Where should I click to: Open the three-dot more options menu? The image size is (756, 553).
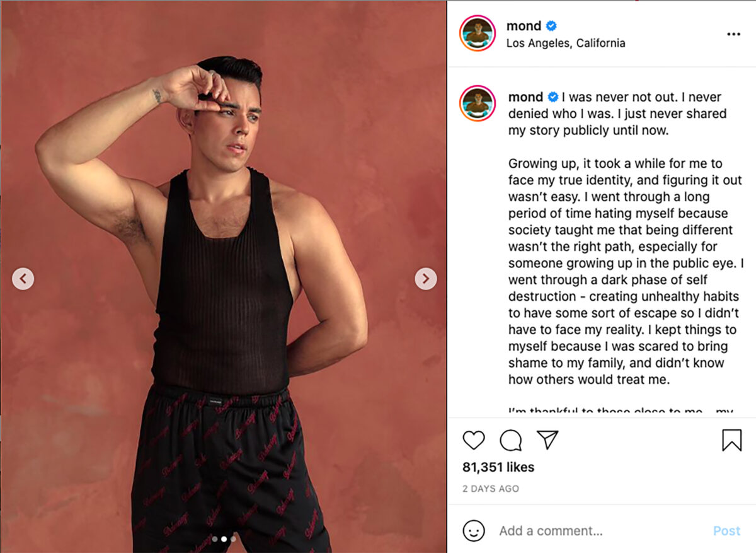(x=733, y=34)
